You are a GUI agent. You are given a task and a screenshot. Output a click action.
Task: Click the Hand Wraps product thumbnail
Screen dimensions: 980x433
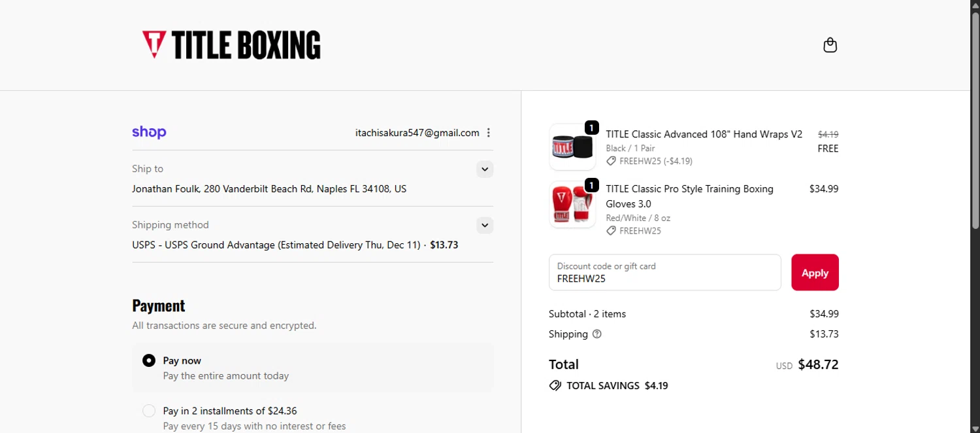click(572, 147)
